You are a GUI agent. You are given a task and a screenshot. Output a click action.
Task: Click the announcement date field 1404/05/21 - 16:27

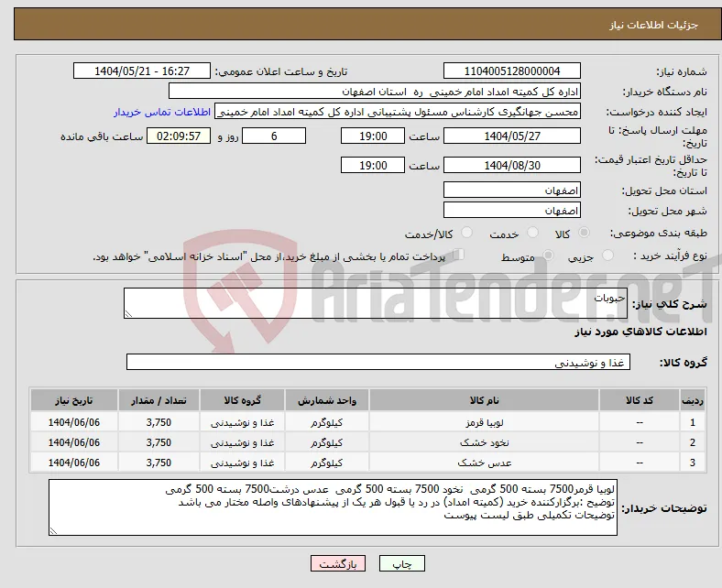point(142,71)
